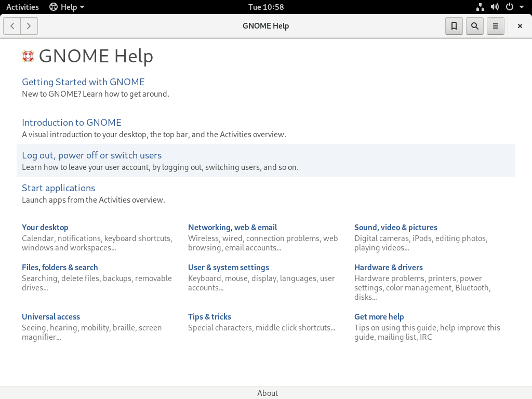Open Getting Started with GNOME link

click(x=83, y=82)
